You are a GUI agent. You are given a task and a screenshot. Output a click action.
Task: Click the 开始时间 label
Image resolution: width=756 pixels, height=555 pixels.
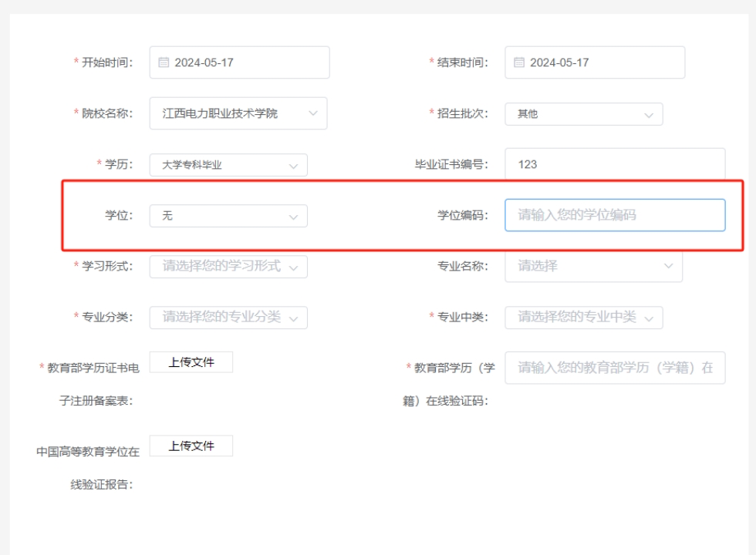coord(107,62)
